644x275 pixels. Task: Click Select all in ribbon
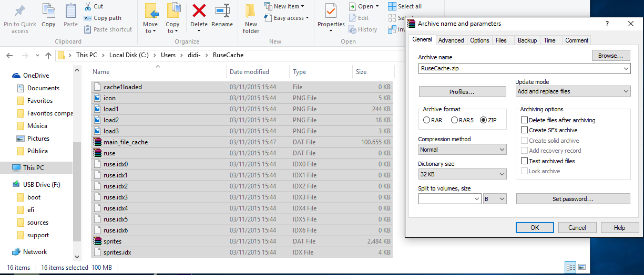(x=405, y=6)
